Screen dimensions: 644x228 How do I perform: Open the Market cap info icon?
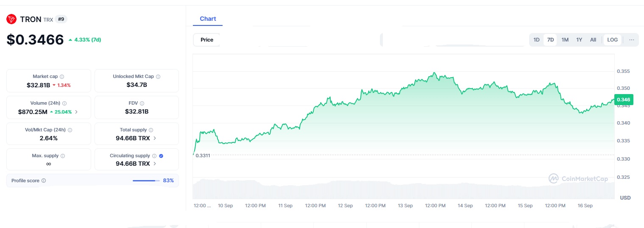tap(62, 77)
